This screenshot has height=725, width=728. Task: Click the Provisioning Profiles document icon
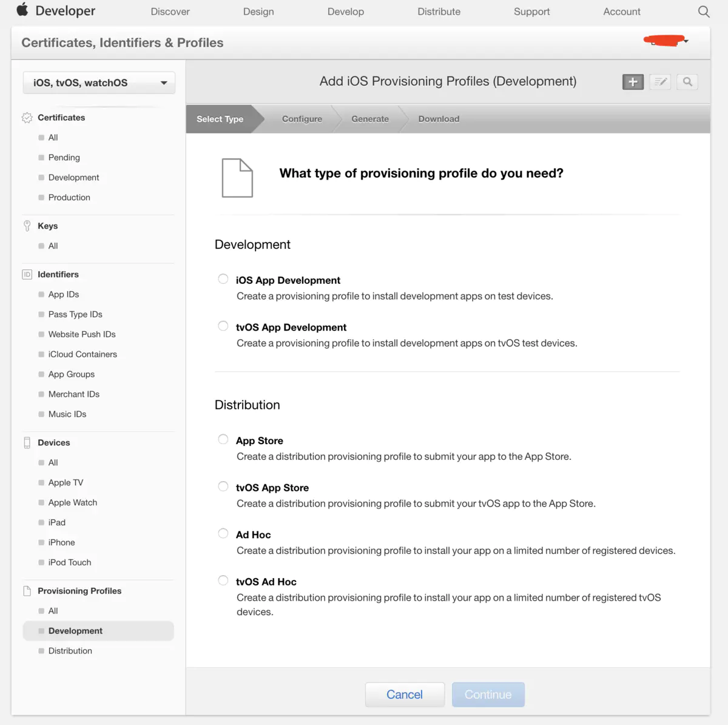pyautogui.click(x=27, y=591)
